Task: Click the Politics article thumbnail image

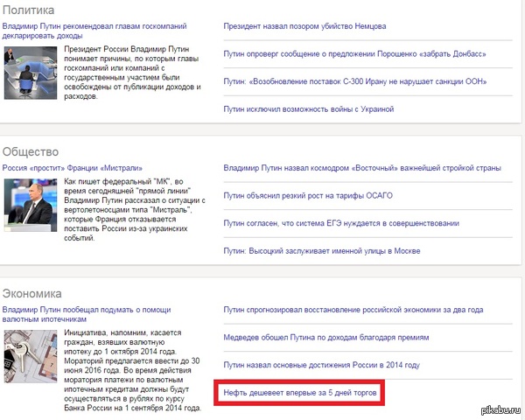Action: (x=31, y=73)
